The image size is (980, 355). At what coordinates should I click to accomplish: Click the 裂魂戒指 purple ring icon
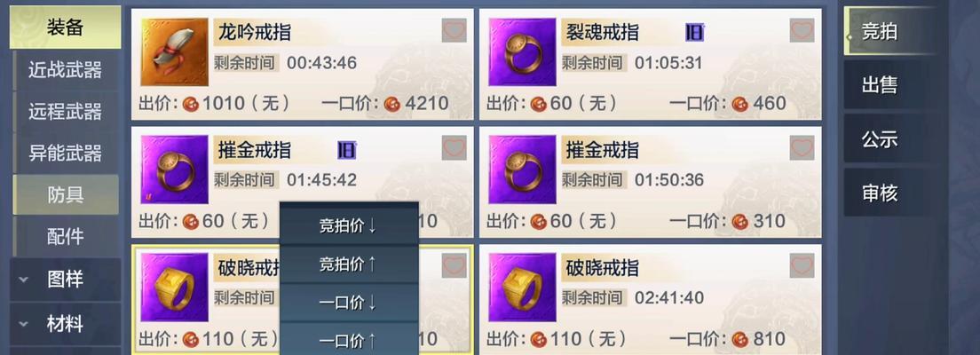[x=523, y=51]
